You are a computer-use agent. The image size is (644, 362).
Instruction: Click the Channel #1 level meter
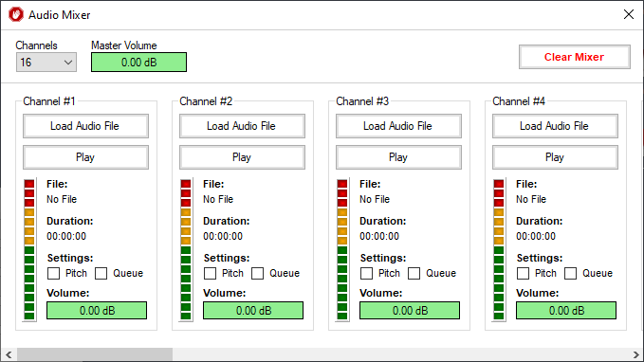pyautogui.click(x=29, y=249)
